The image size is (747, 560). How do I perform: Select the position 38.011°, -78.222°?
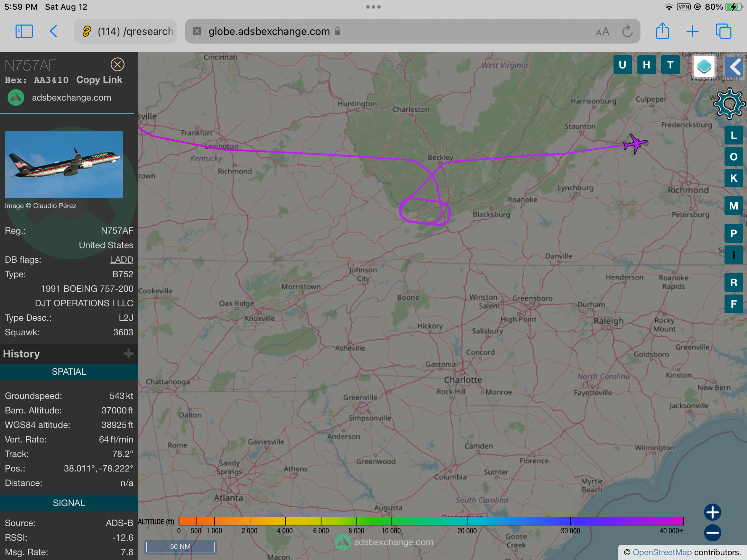[x=98, y=468]
